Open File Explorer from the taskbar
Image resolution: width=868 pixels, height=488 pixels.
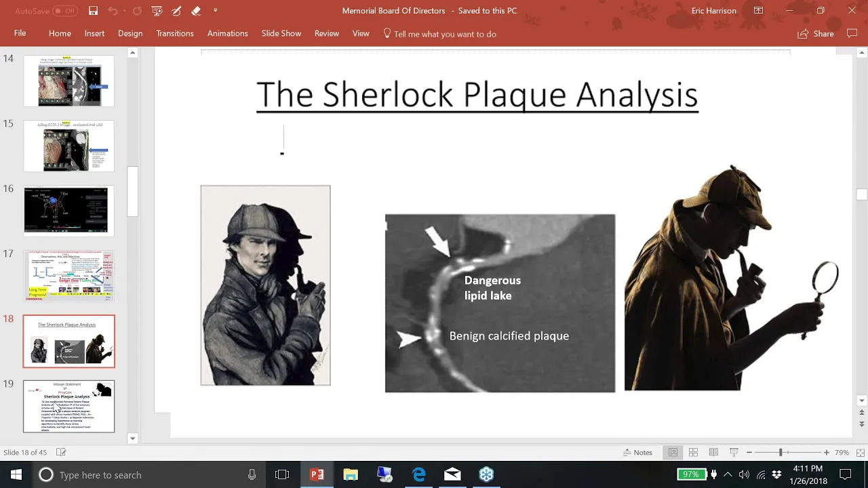tap(351, 475)
